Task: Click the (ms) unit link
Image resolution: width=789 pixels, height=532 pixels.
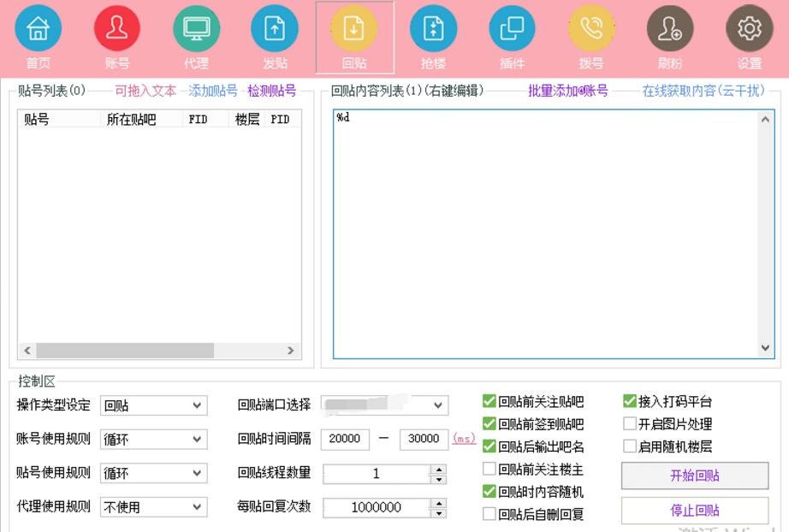Action: [464, 438]
